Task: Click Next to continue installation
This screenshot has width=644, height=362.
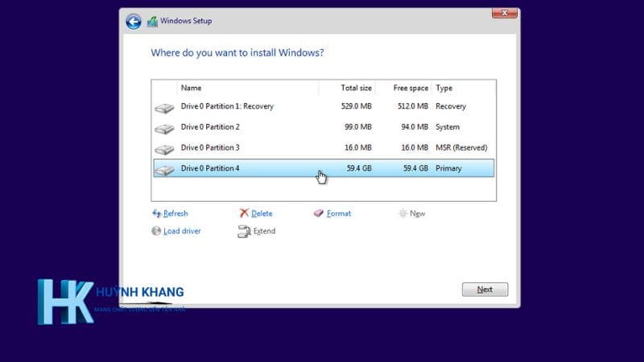Action: 485,290
